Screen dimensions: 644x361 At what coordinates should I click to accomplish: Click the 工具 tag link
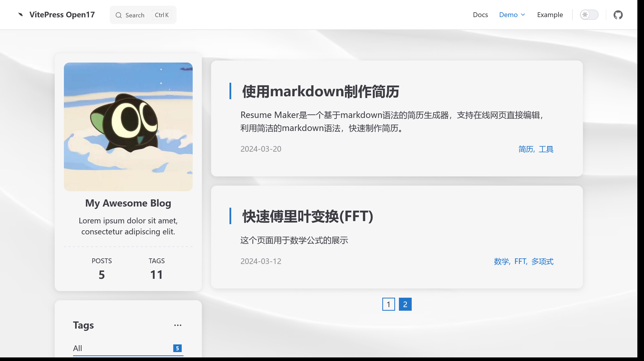[x=546, y=149]
